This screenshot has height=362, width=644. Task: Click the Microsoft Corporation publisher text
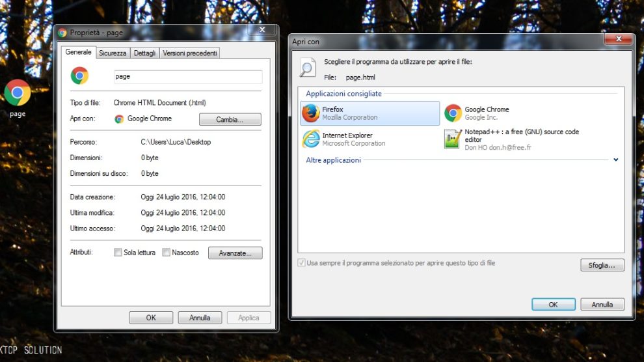[354, 143]
